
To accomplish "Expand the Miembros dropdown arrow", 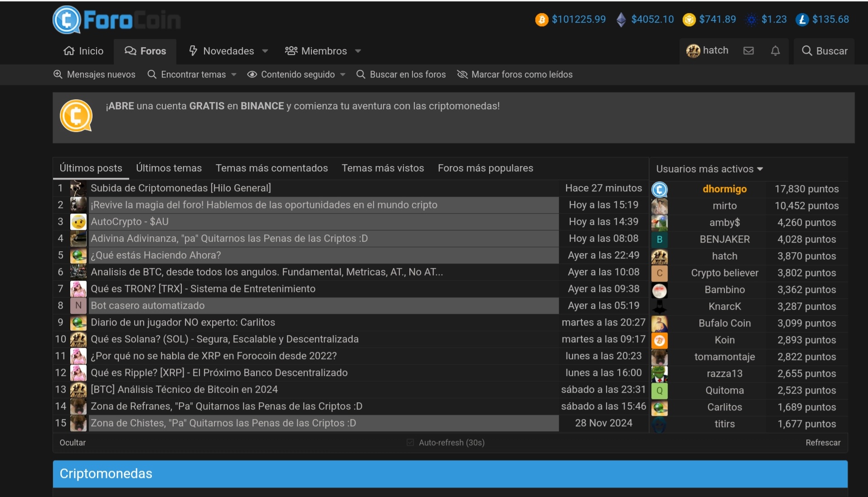I will pos(358,51).
